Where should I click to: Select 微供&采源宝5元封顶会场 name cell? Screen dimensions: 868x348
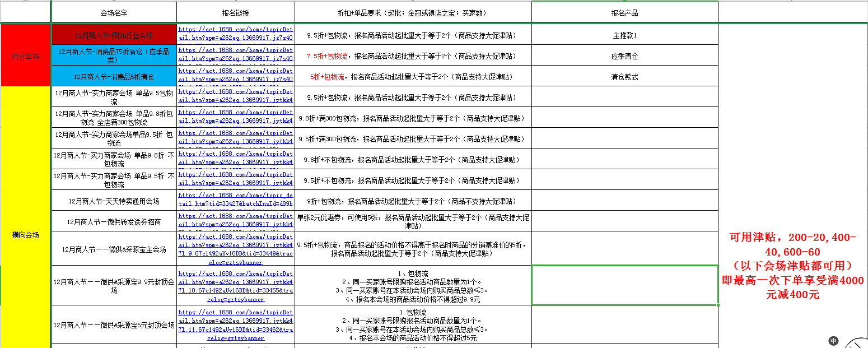click(114, 324)
